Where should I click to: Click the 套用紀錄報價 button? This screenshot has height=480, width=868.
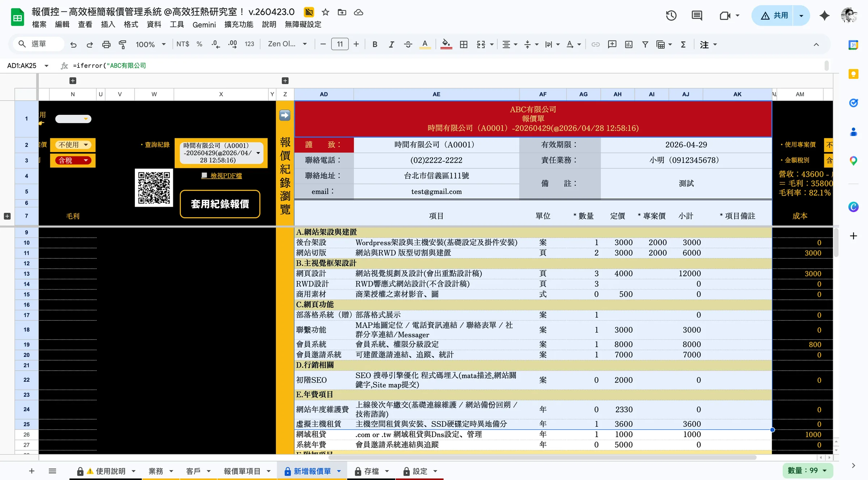[x=220, y=204]
